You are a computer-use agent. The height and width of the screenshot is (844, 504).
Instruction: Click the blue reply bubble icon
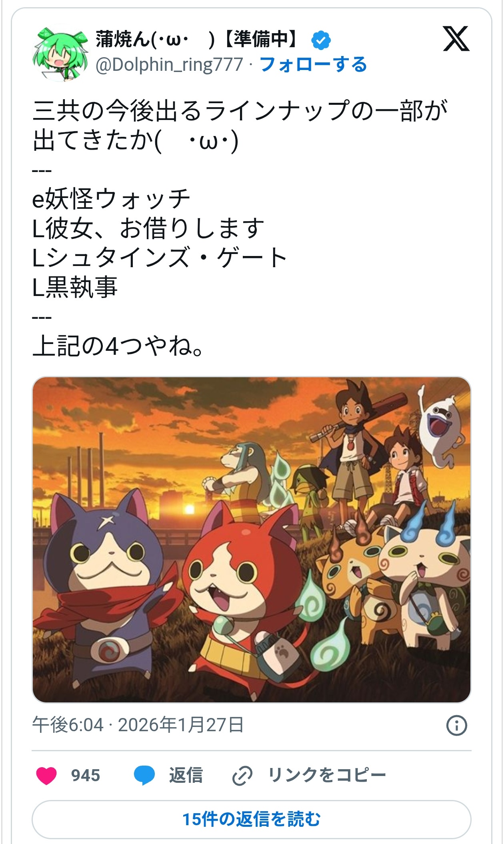(144, 776)
